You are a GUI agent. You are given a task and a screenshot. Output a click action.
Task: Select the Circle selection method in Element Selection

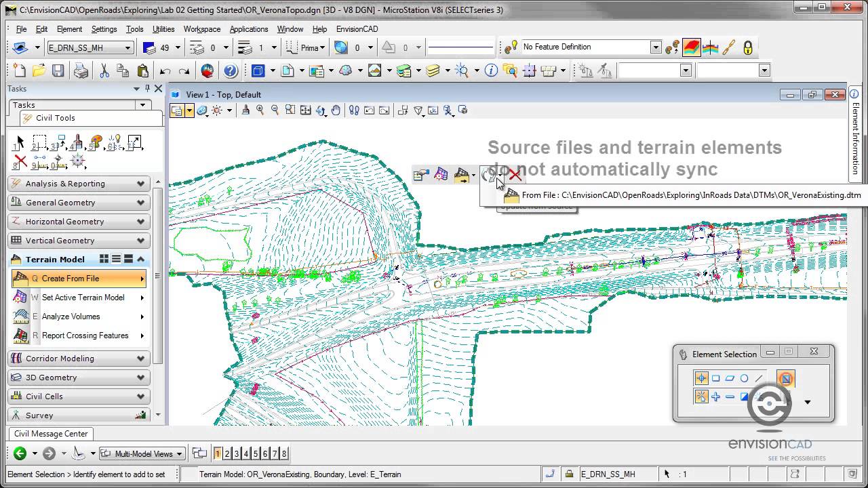pyautogui.click(x=744, y=378)
